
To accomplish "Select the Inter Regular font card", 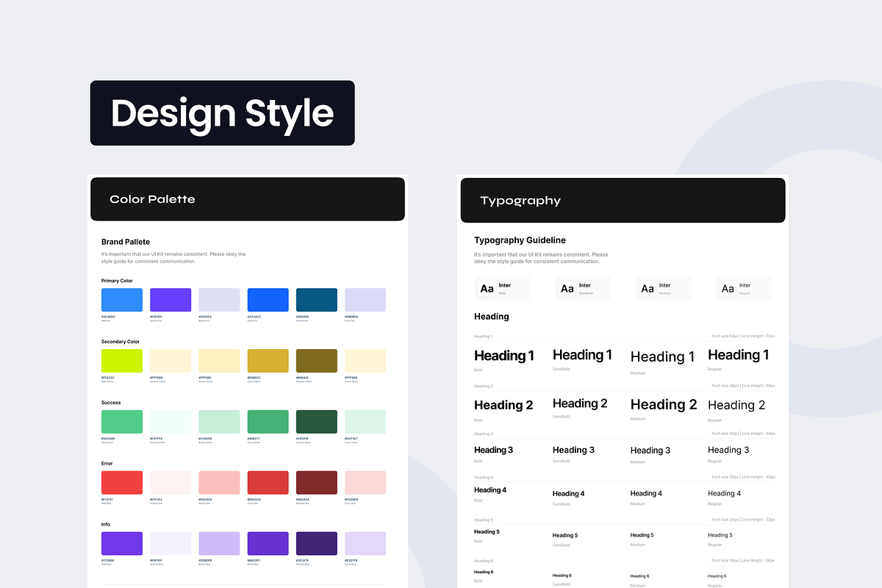I will click(744, 288).
